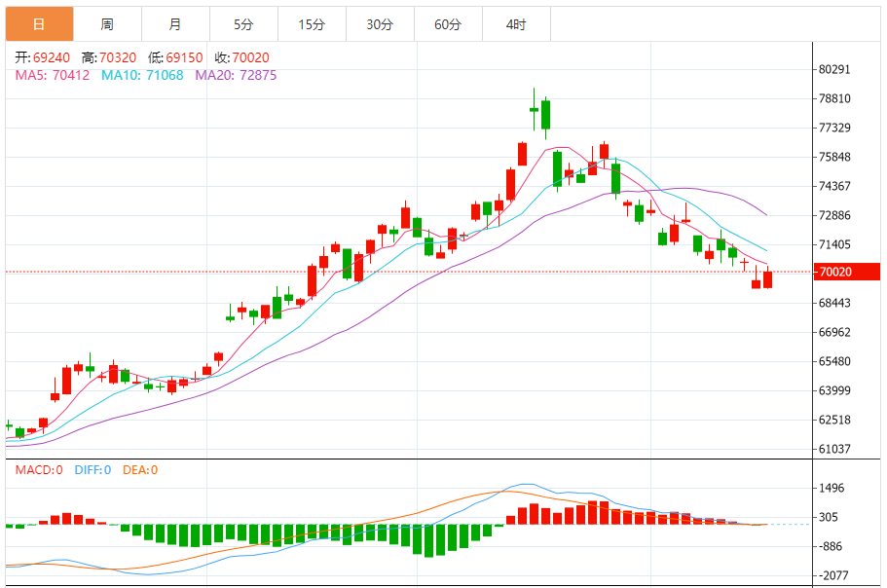The image size is (887, 588).
Task: Switch to the 月 monthly tab
Action: pyautogui.click(x=175, y=24)
